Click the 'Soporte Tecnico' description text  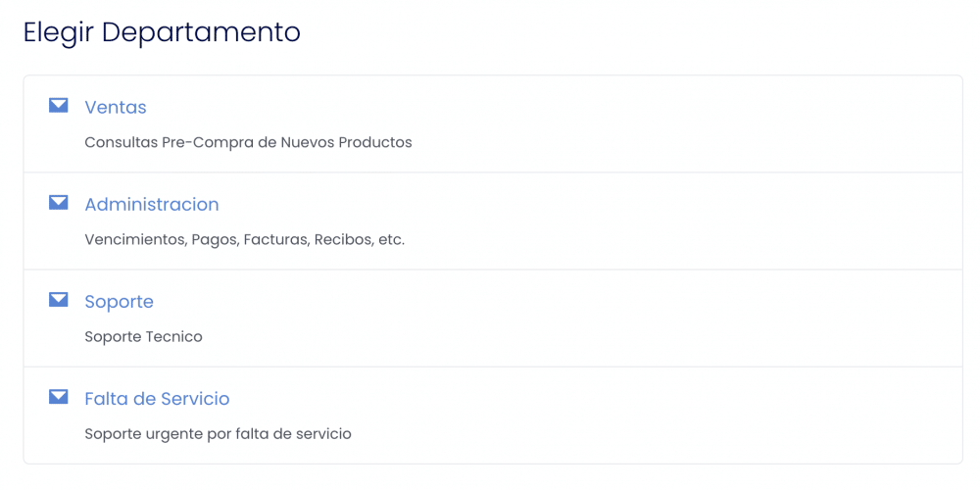(144, 337)
